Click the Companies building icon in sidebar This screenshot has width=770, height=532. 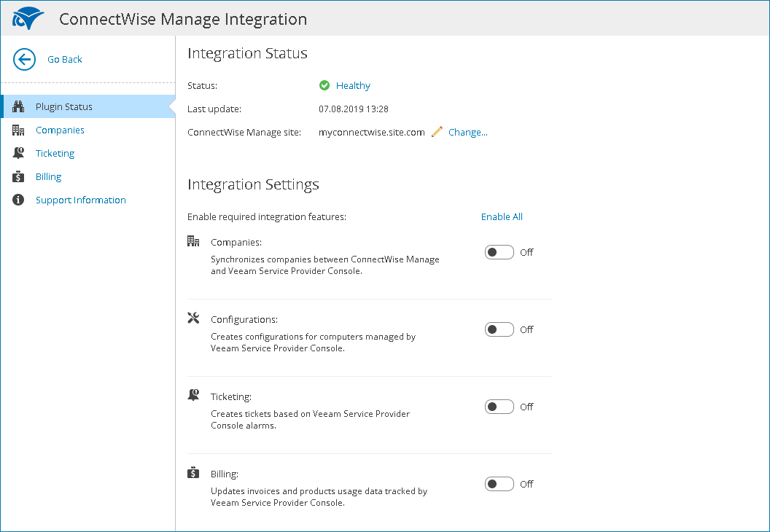pyautogui.click(x=17, y=129)
